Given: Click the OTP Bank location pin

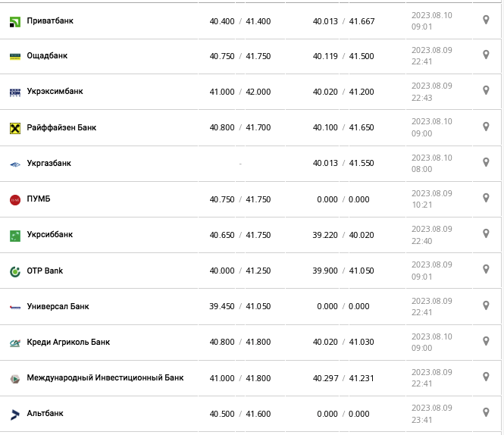Looking at the screenshot, I should [x=487, y=269].
